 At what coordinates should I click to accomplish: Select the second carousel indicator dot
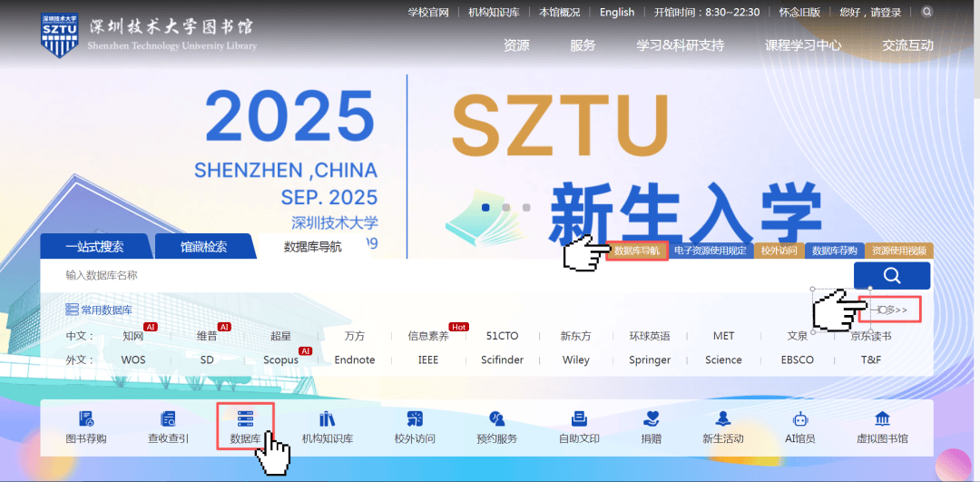click(x=505, y=208)
